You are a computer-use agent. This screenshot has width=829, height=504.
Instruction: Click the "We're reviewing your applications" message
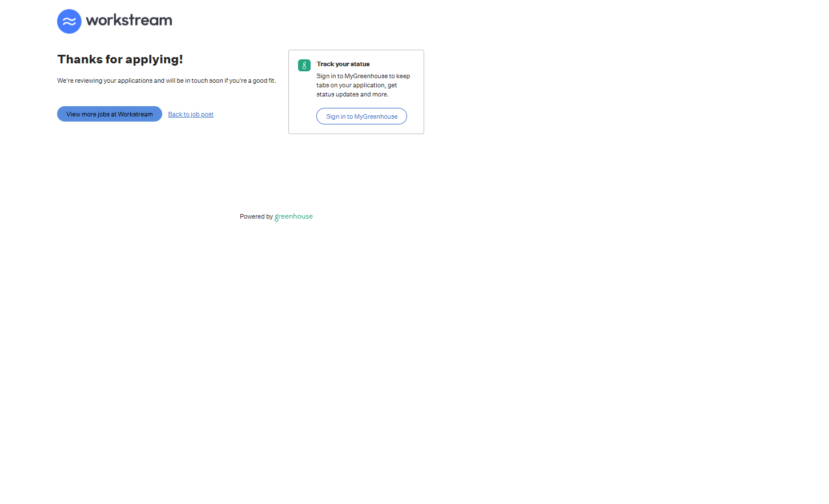(166, 81)
